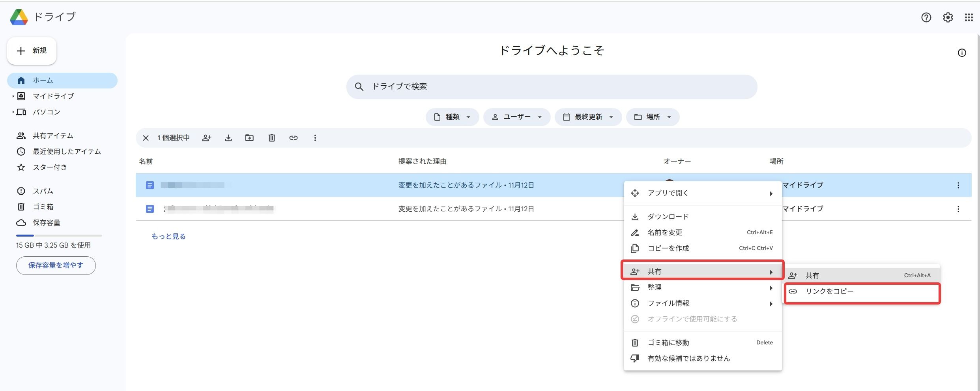Expand the マイドライブ sidebar tree item

click(x=13, y=96)
